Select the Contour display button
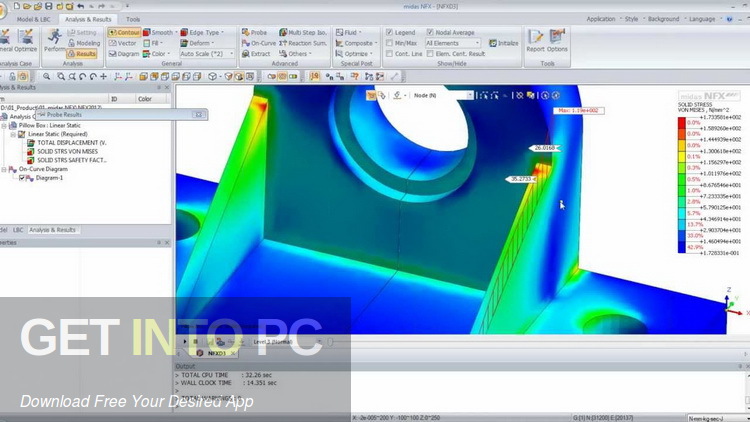The width and height of the screenshot is (750, 422). [124, 33]
